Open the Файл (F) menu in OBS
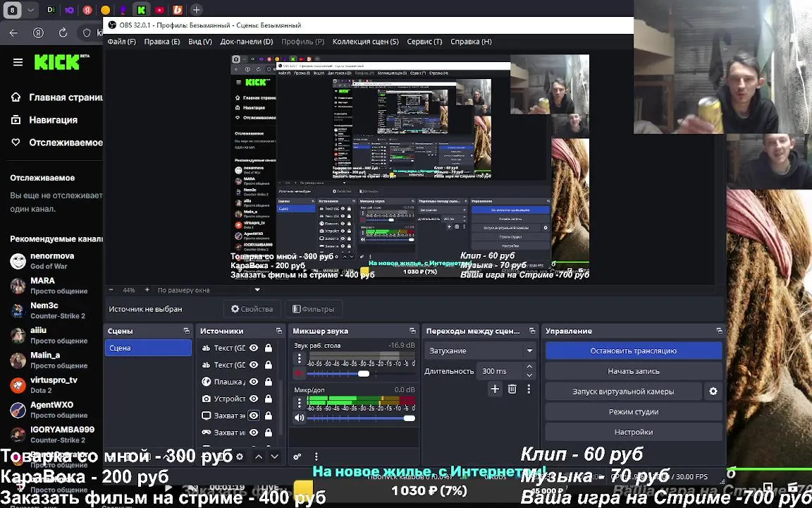The width and height of the screenshot is (812, 508). (122, 42)
